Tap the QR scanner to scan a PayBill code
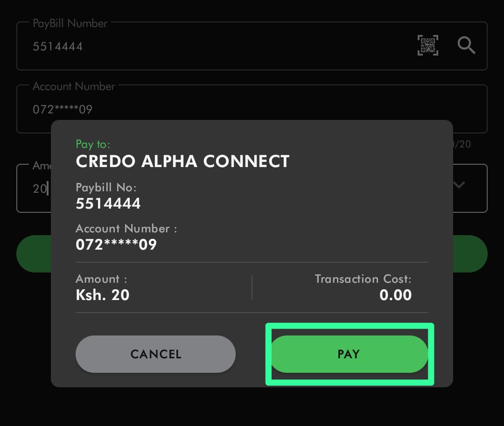This screenshot has width=504, height=426. click(427, 45)
